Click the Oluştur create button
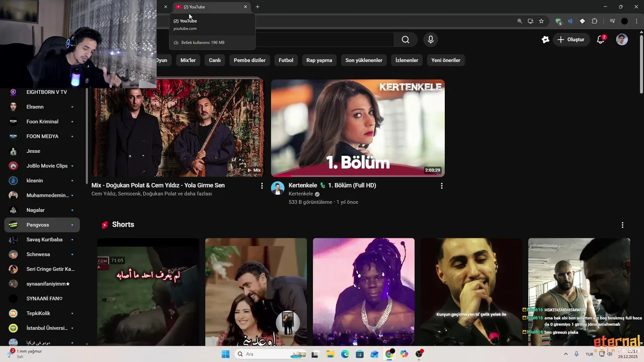 click(x=571, y=40)
